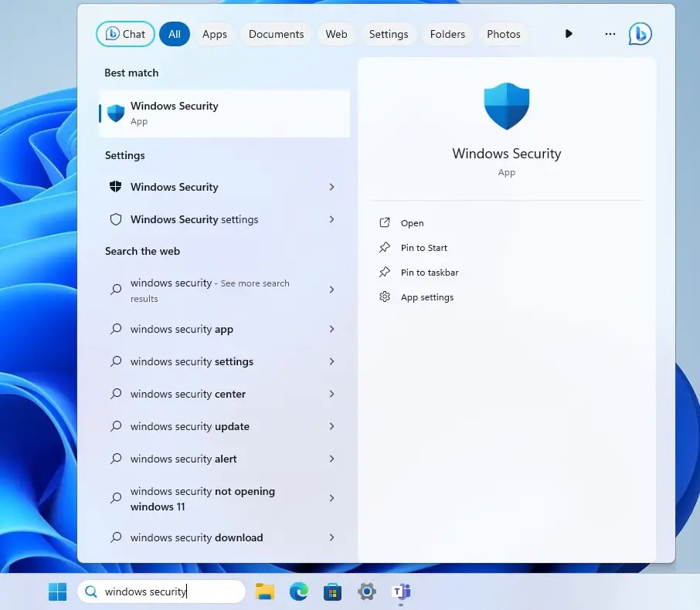Open App settings for Windows Security

(x=426, y=297)
